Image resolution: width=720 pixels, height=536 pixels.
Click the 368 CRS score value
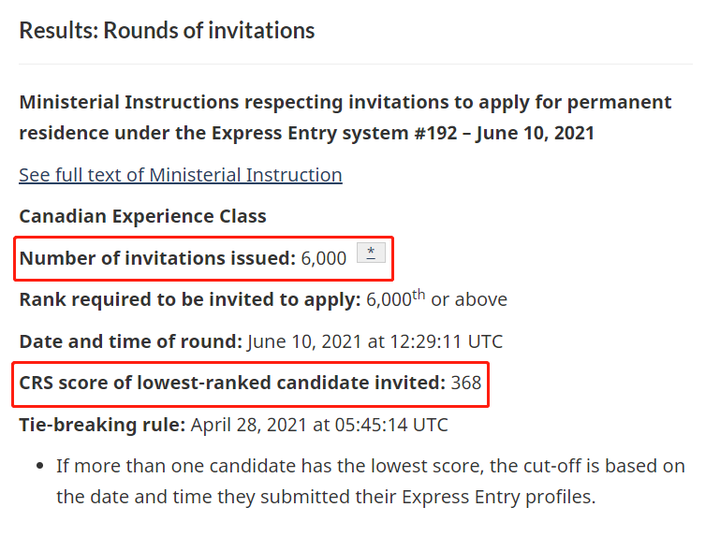pos(466,383)
